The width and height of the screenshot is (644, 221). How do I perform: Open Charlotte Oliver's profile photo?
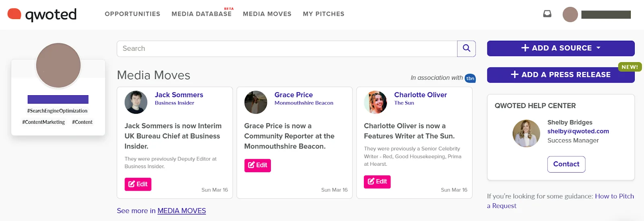click(x=376, y=102)
